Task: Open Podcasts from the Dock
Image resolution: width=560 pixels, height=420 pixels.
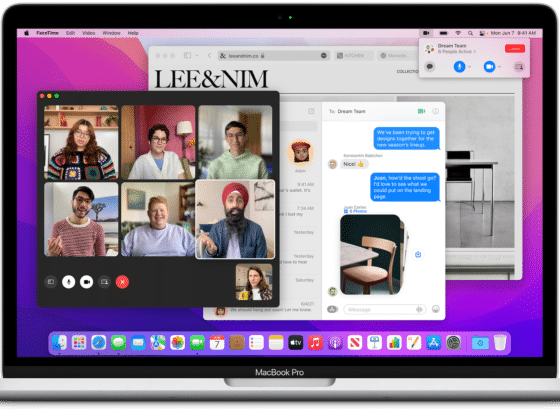Action: pyautogui.click(x=335, y=343)
